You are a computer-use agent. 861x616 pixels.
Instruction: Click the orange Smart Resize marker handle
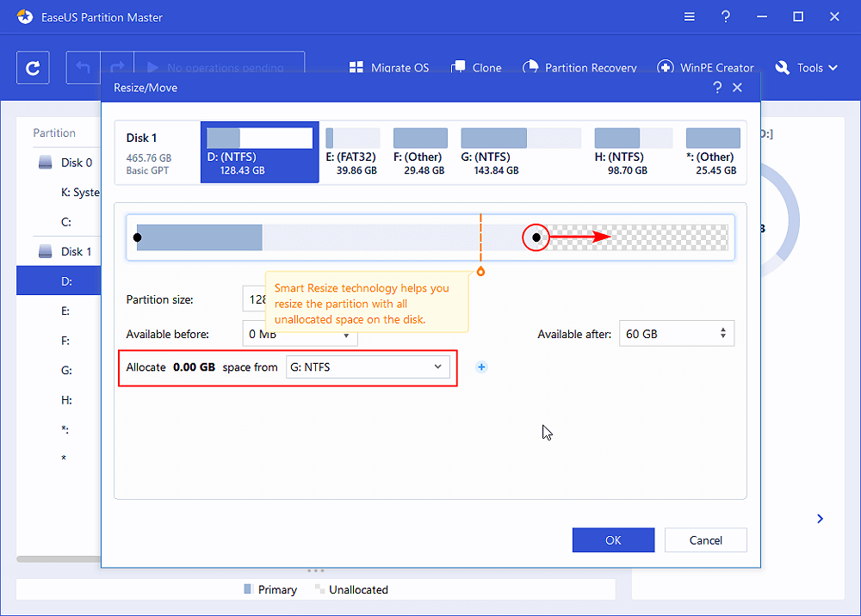click(480, 272)
